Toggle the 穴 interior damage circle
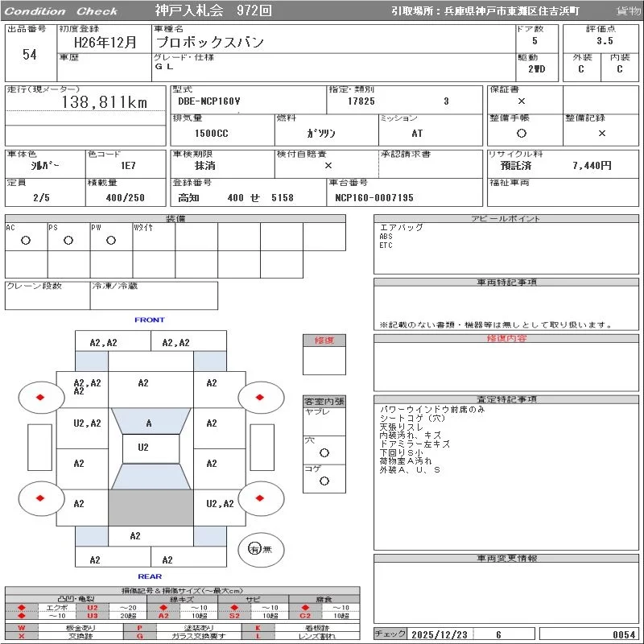644x644 pixels. 324,453
